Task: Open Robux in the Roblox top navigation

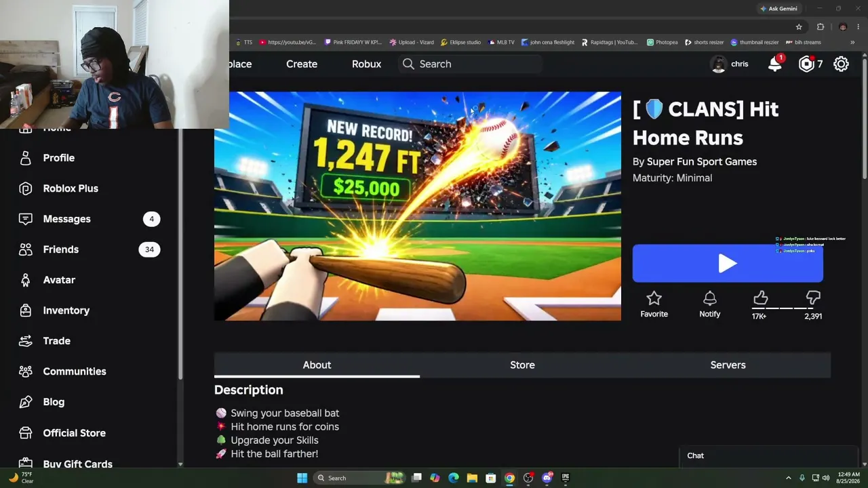Action: click(366, 64)
